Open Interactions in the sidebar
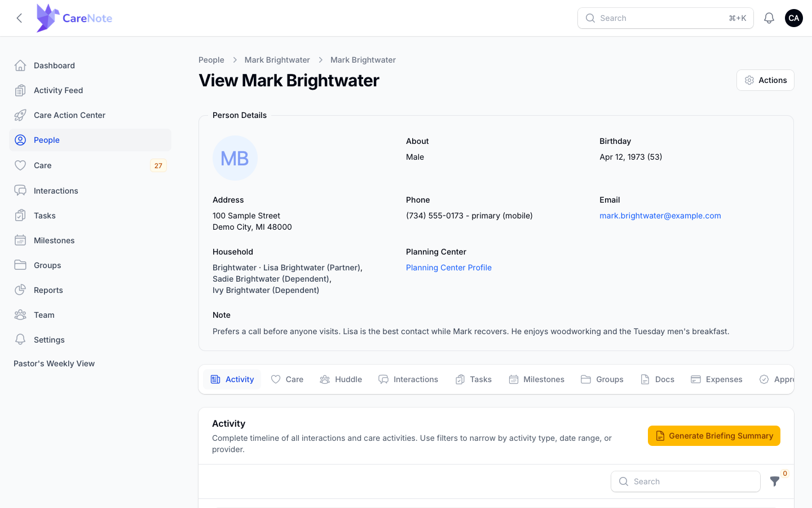The width and height of the screenshot is (812, 508). tap(90, 191)
